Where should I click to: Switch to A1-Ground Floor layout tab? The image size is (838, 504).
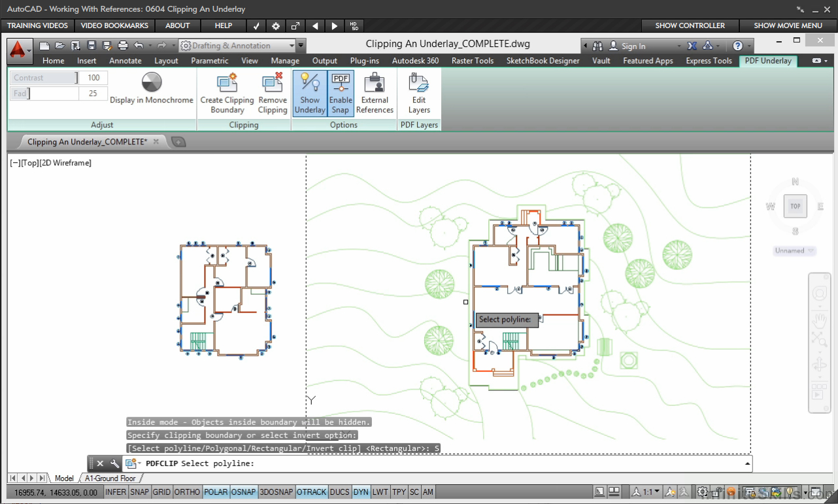pos(110,479)
